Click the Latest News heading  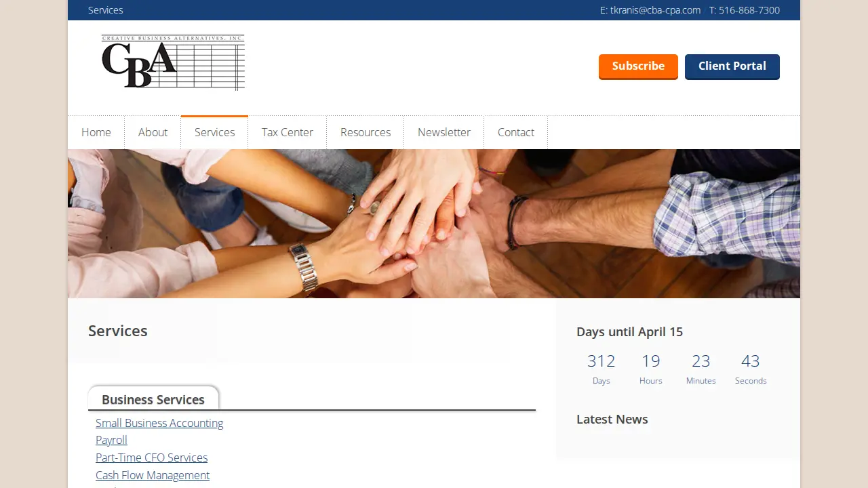pos(612,419)
